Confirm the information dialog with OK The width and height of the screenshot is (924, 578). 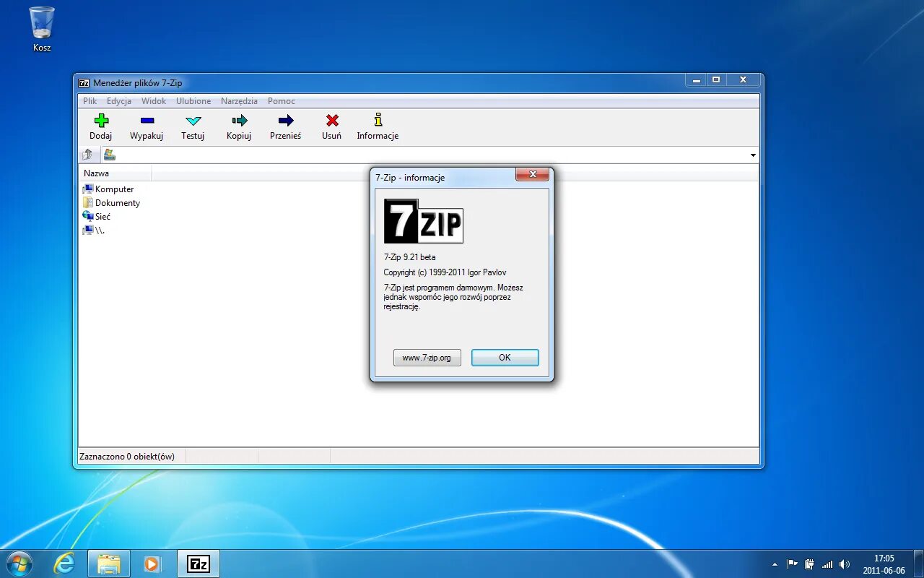click(x=505, y=358)
